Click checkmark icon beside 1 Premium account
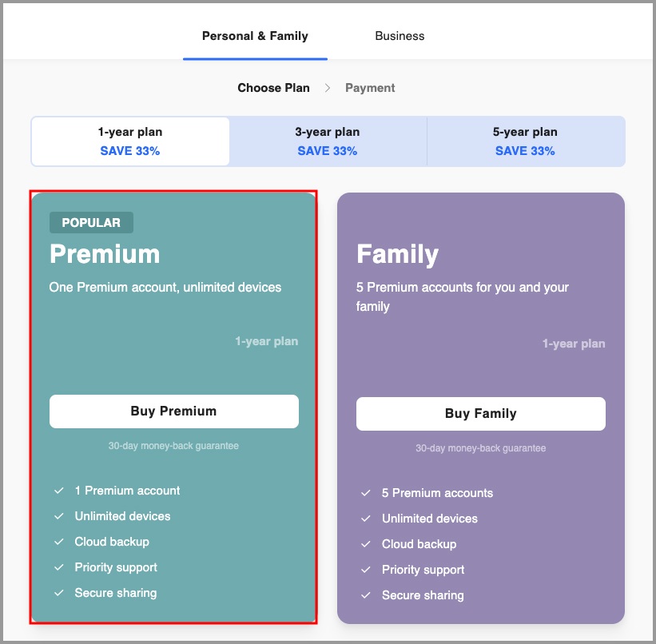This screenshot has width=656, height=644. coord(58,491)
